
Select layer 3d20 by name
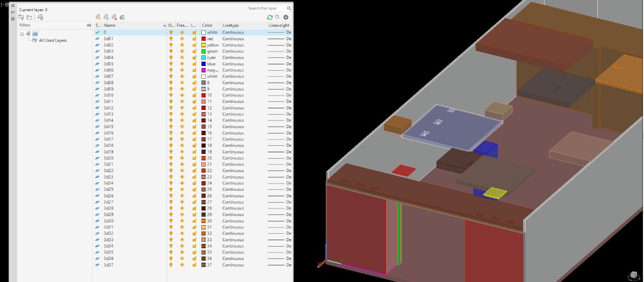click(108, 158)
